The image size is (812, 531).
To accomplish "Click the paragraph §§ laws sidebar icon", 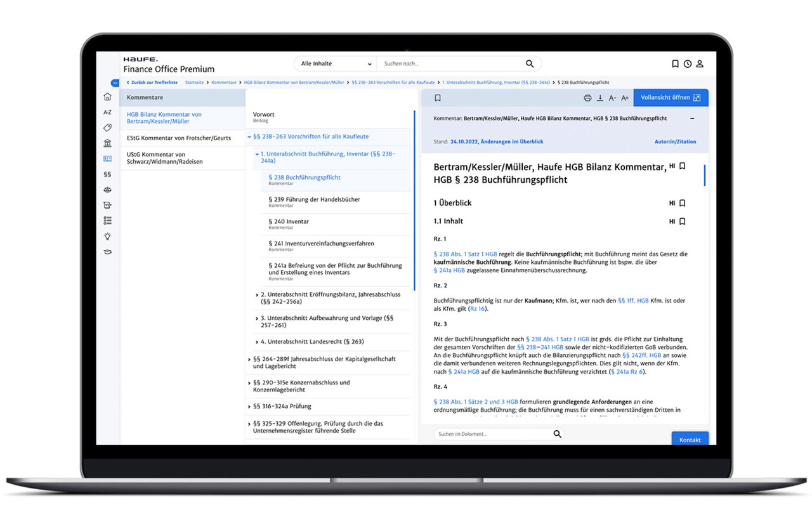I will click(107, 174).
